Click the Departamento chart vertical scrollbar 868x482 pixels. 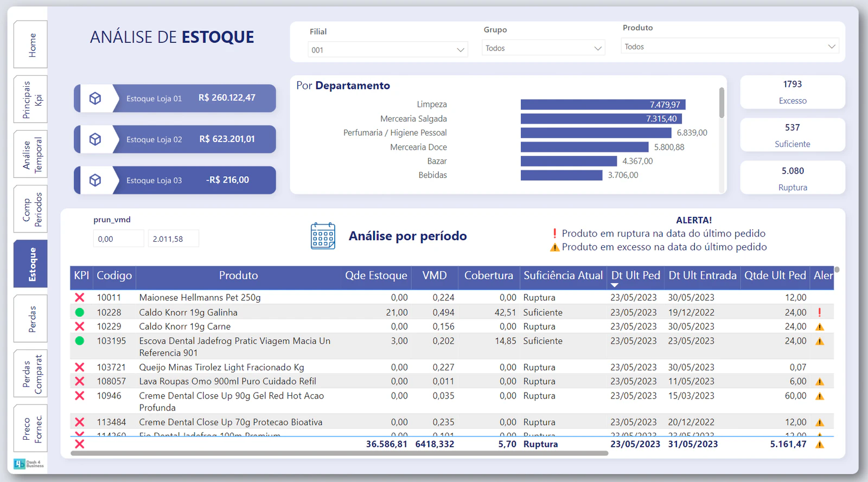722,102
